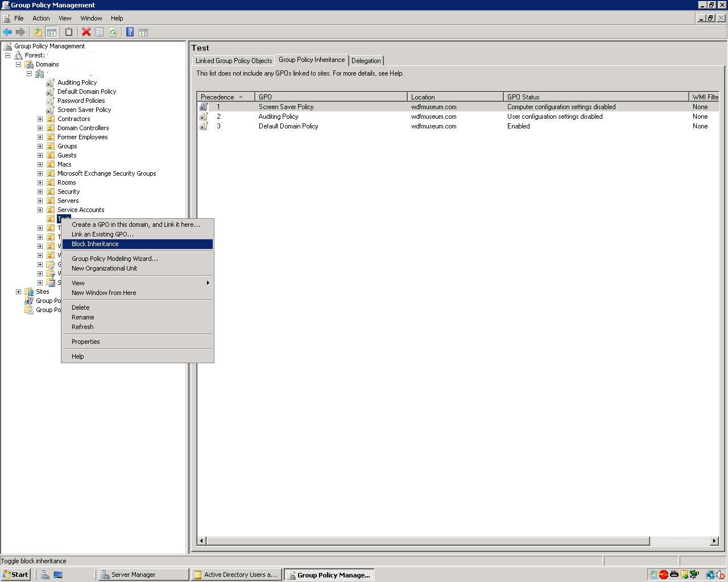The height and width of the screenshot is (582, 728).
Task: Select the Auditing Policy row in list
Action: [278, 117]
